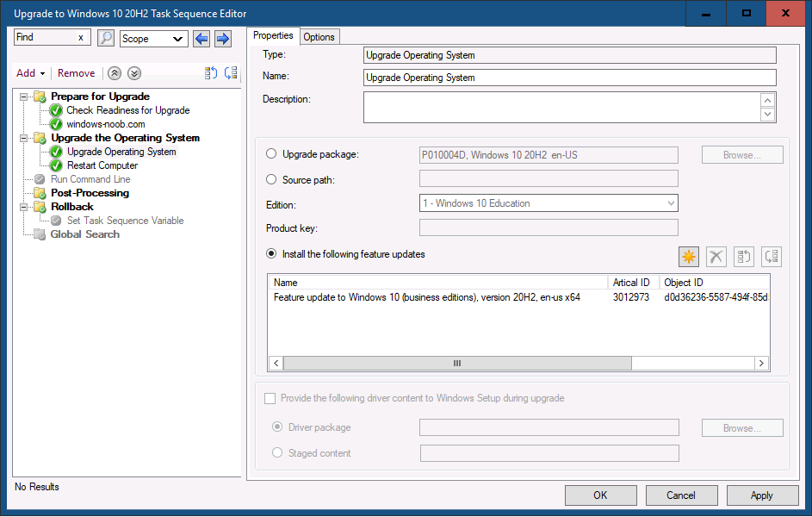This screenshot has height=517, width=812.
Task: Click the feature list scroll left arrow
Action: pos(276,363)
